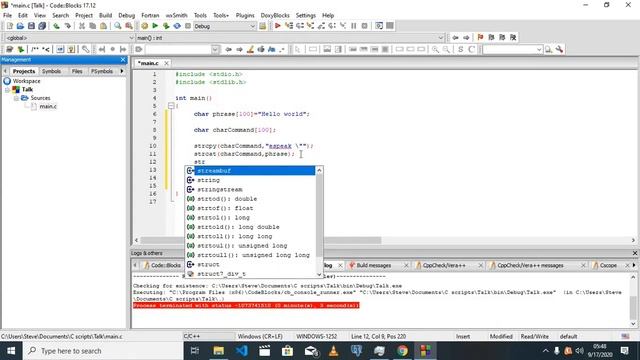Click the thread search options wrench icon
640x360 pixels.
tap(559, 49)
